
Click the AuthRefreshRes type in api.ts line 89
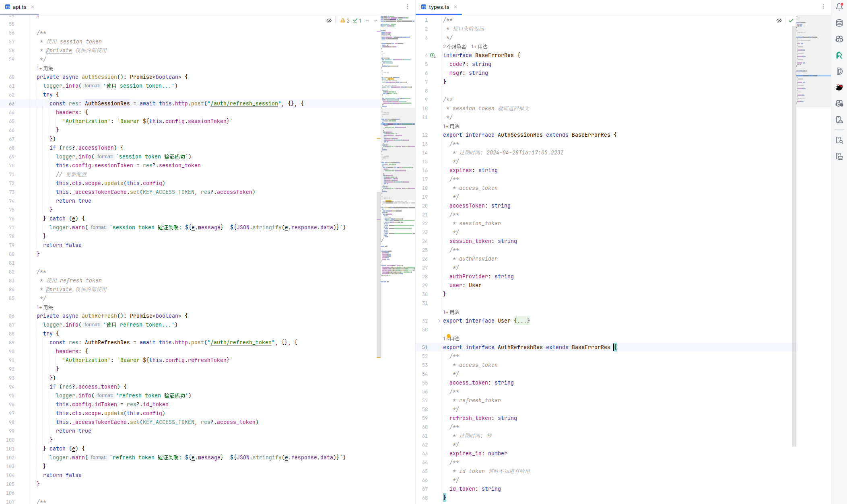tap(107, 342)
